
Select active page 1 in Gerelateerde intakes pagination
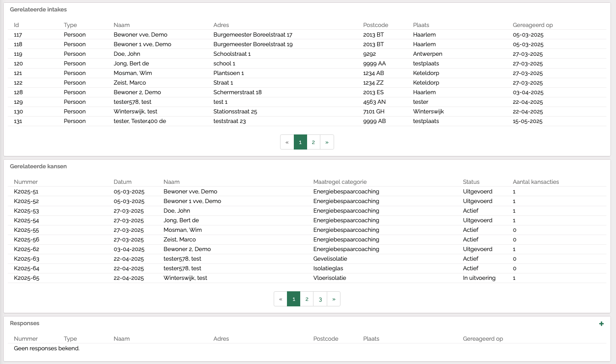click(300, 142)
